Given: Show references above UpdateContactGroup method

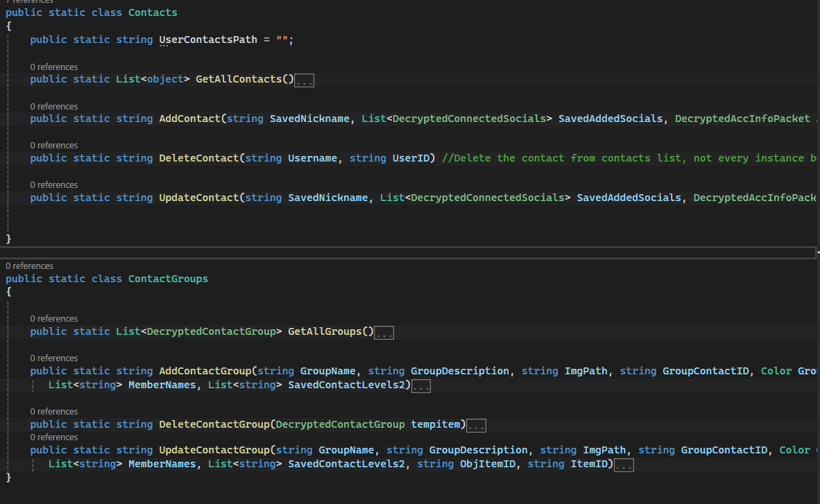Looking at the screenshot, I should (54, 437).
